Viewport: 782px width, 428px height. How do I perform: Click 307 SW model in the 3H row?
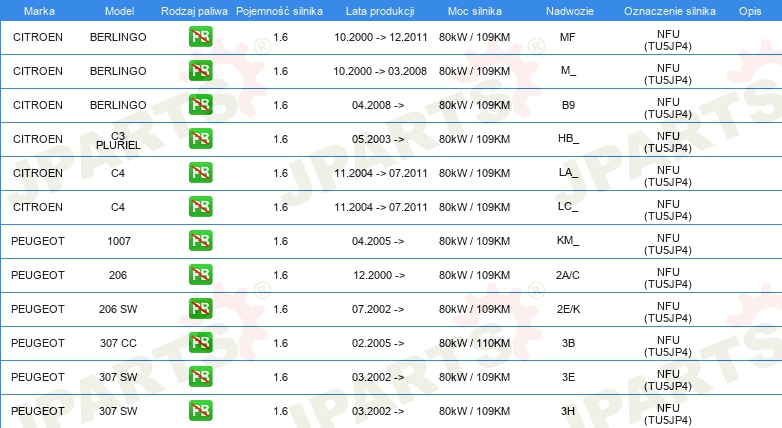118,411
